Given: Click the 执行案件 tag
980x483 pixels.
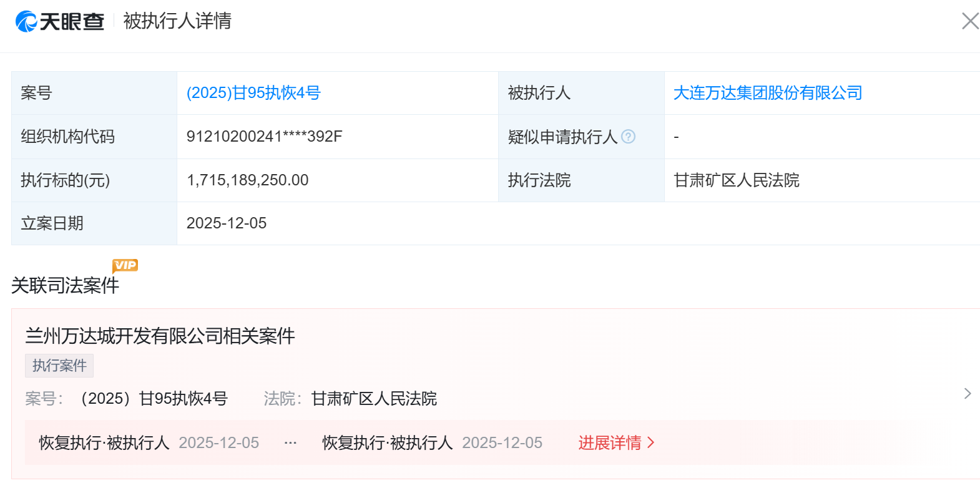Looking at the screenshot, I should click(x=59, y=366).
